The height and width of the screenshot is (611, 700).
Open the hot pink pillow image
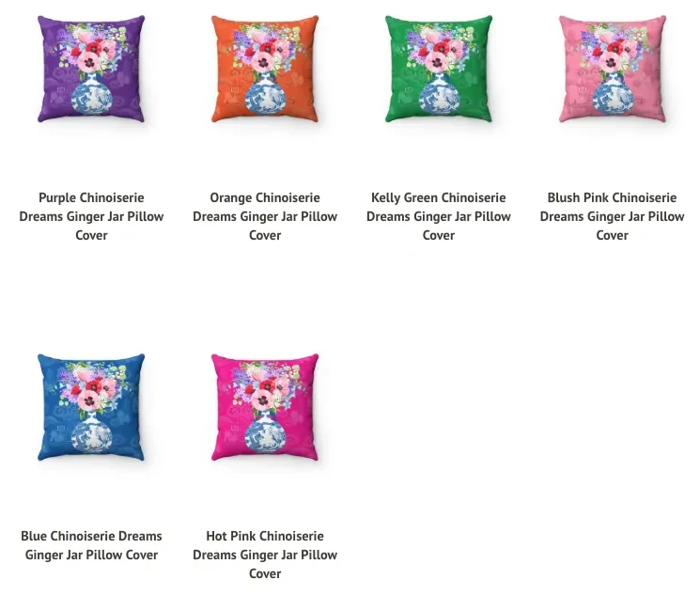point(265,407)
